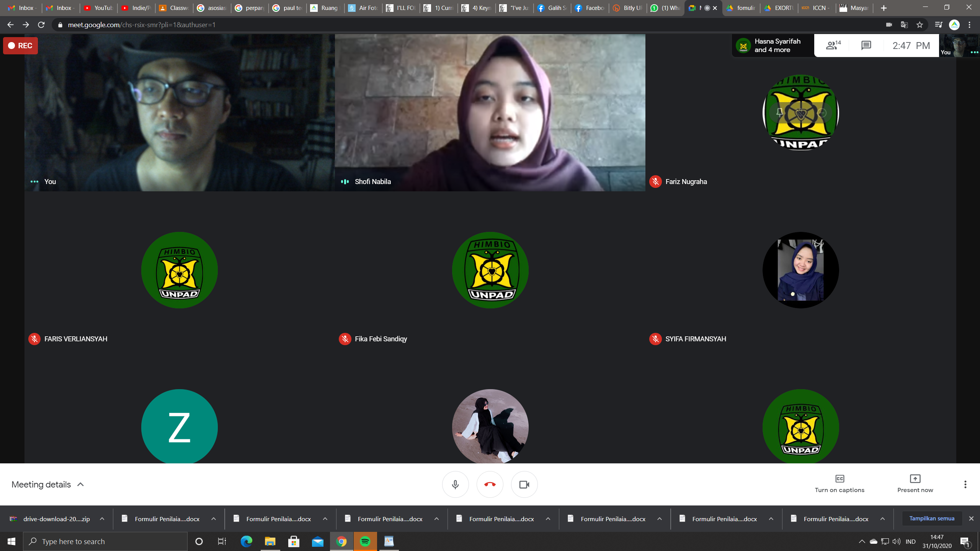Click Present now button

pyautogui.click(x=915, y=484)
